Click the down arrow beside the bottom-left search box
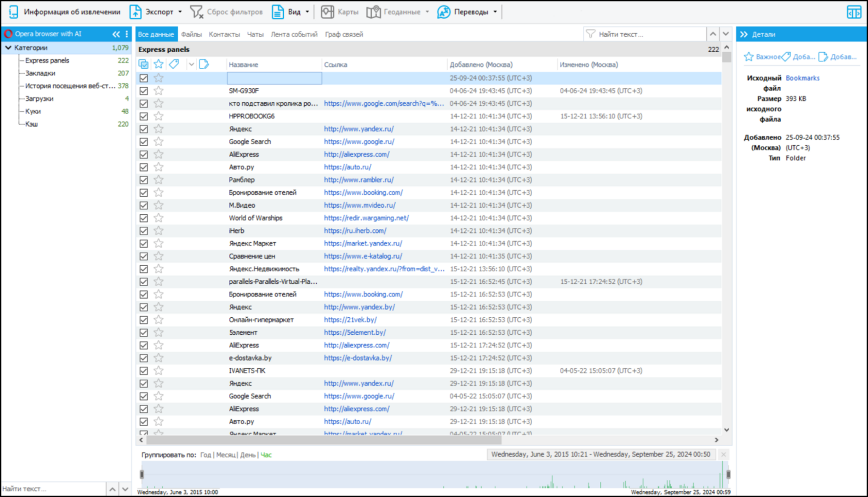Image resolution: width=868 pixels, height=497 pixels. click(x=126, y=489)
